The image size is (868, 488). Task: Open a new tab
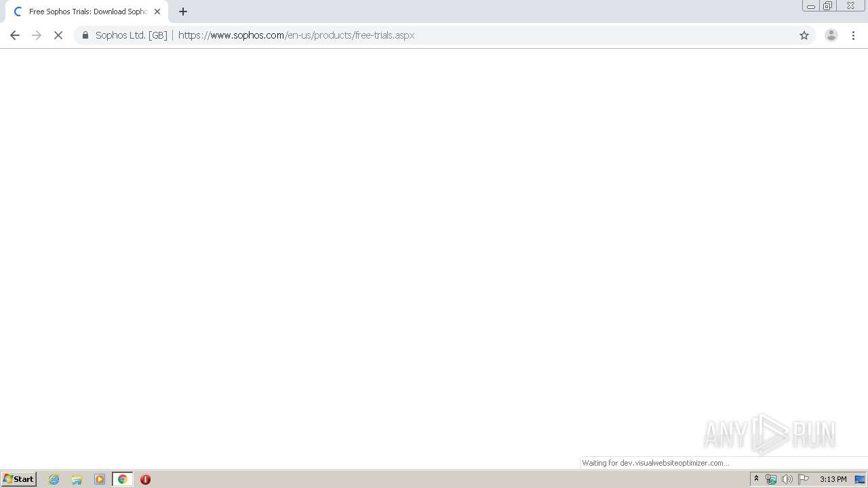tap(183, 12)
